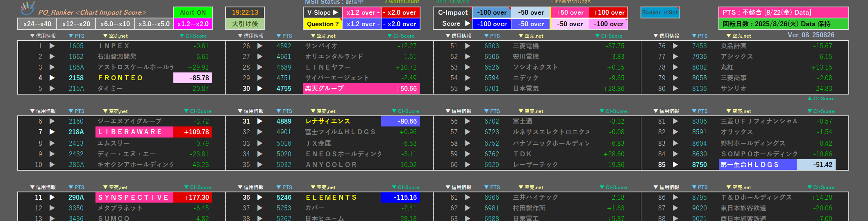The height and width of the screenshot is (221, 868).
Task: Click the play arrow for ELEMENTS row
Action: coord(260,197)
